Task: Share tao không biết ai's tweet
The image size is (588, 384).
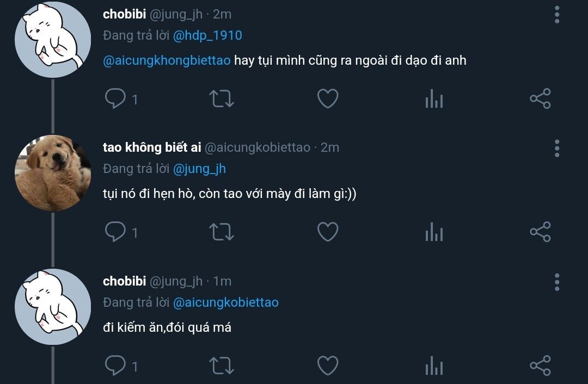Action: (540, 232)
